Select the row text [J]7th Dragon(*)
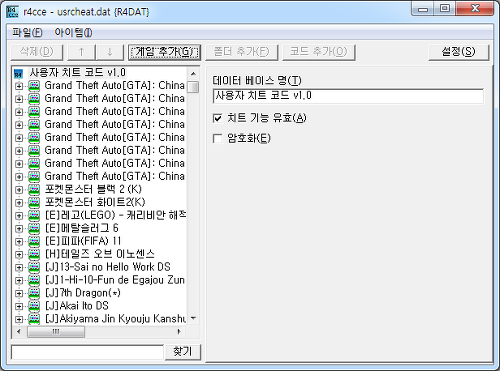Screen dimensions: 500x371 pos(83,293)
